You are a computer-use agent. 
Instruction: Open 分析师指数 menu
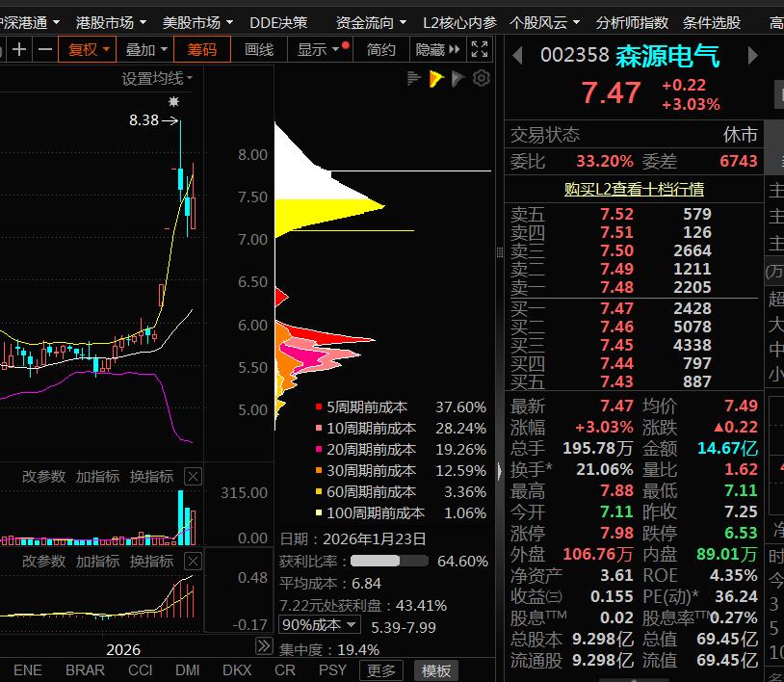(632, 22)
